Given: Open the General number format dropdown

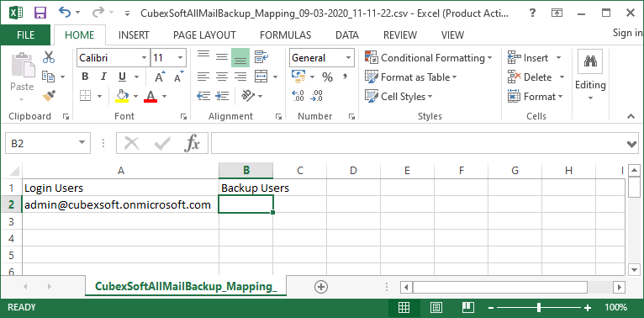Looking at the screenshot, I should coord(348,58).
